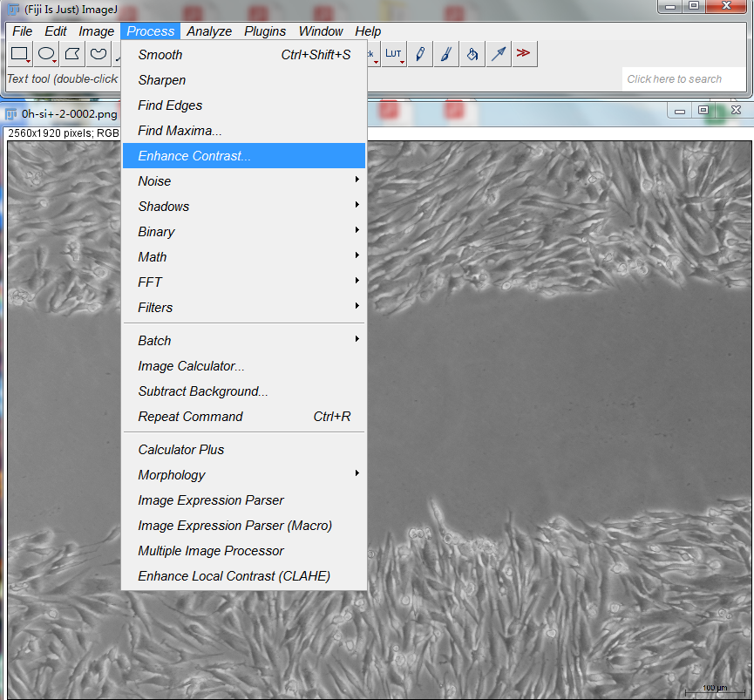Maximize the 0h-si+-2-0002.png image window

[703, 111]
